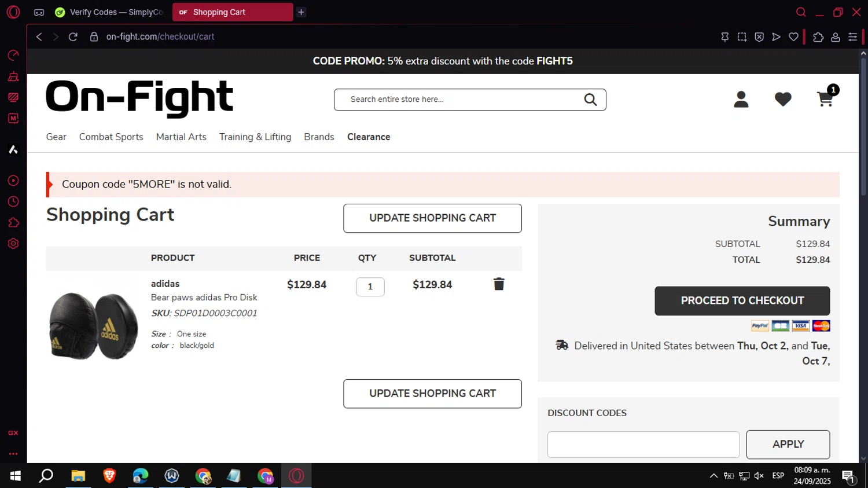This screenshot has height=488, width=868.
Task: Click top Update Shopping Cart button
Action: 432,218
